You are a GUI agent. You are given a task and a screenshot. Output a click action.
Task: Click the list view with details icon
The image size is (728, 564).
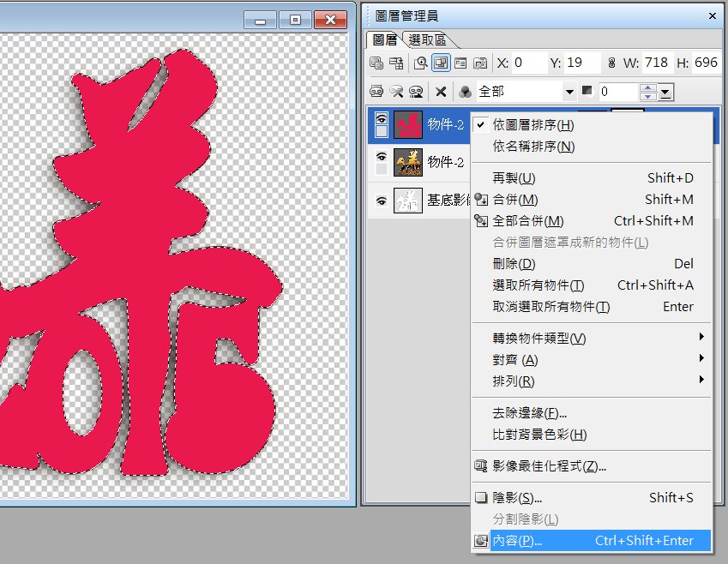coord(460,63)
